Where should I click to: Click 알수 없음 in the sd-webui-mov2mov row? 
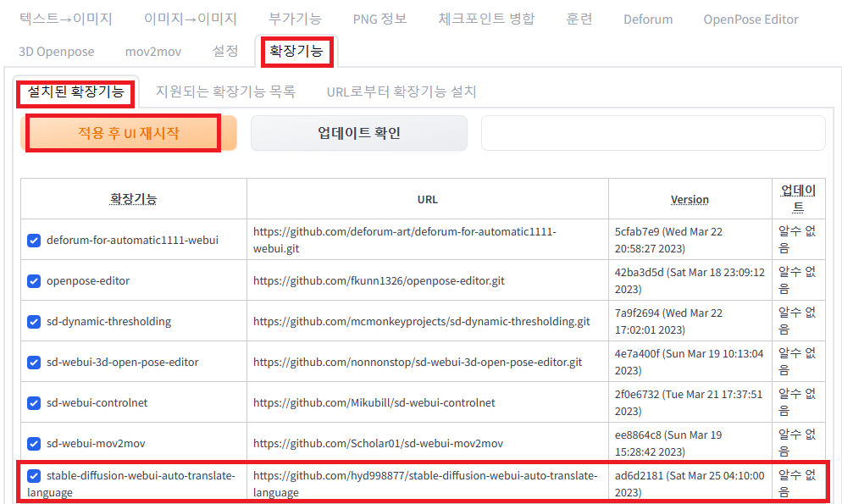pyautogui.click(x=797, y=443)
